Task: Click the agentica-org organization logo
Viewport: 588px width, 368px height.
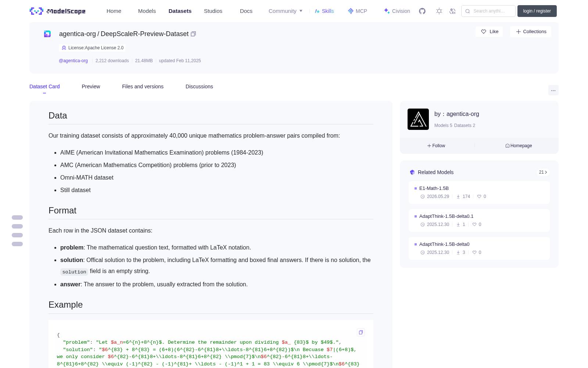Action: [x=418, y=119]
